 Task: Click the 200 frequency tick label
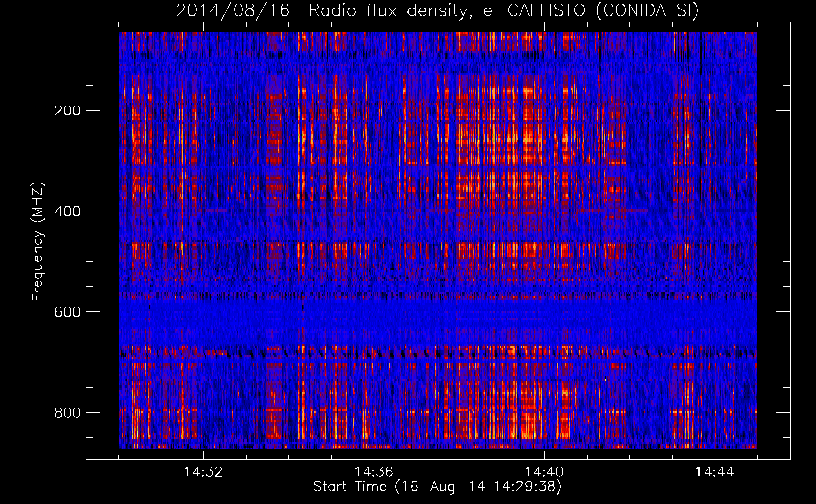(68, 110)
